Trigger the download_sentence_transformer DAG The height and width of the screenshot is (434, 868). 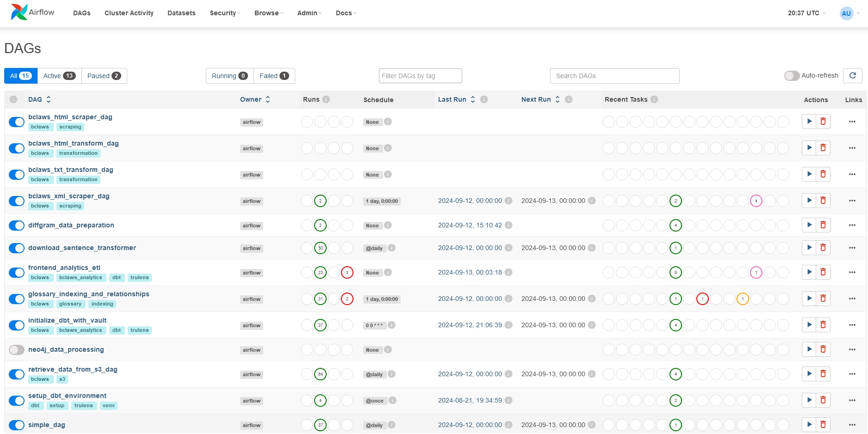pyautogui.click(x=809, y=248)
